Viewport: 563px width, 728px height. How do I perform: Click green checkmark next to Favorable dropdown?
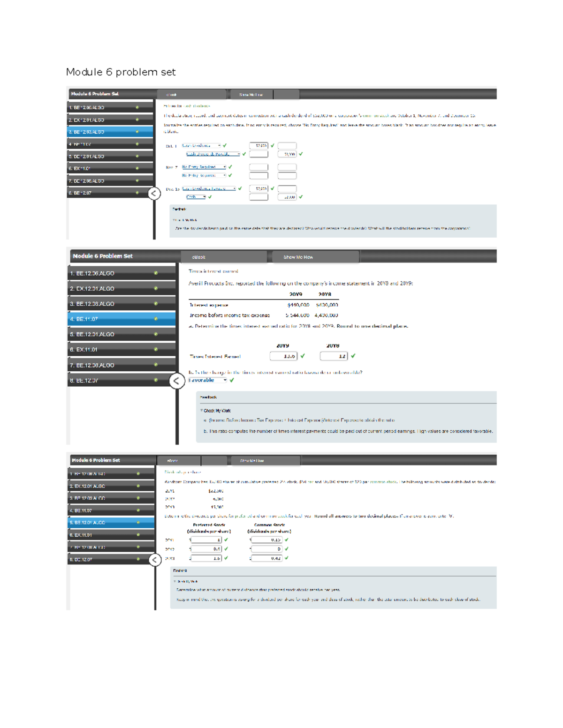232,380
